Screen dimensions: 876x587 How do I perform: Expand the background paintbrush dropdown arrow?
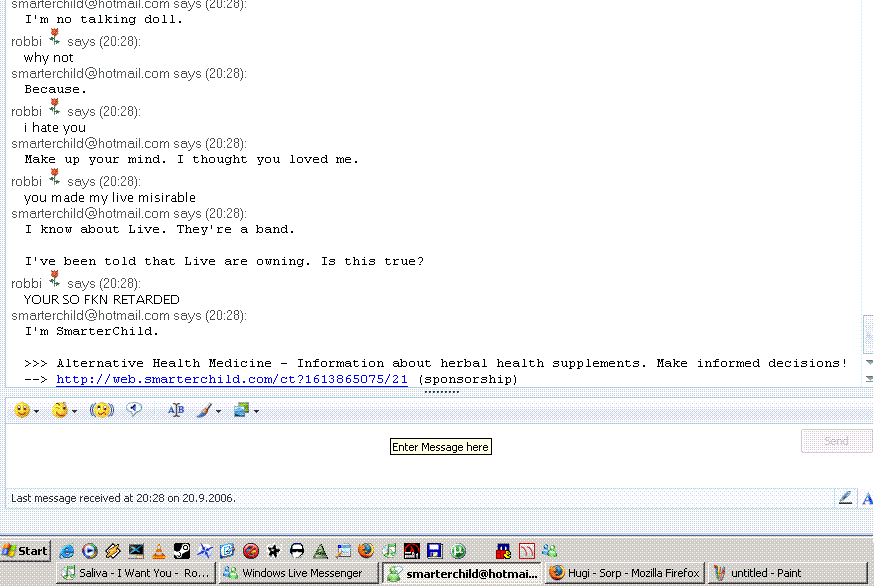[x=218, y=412]
